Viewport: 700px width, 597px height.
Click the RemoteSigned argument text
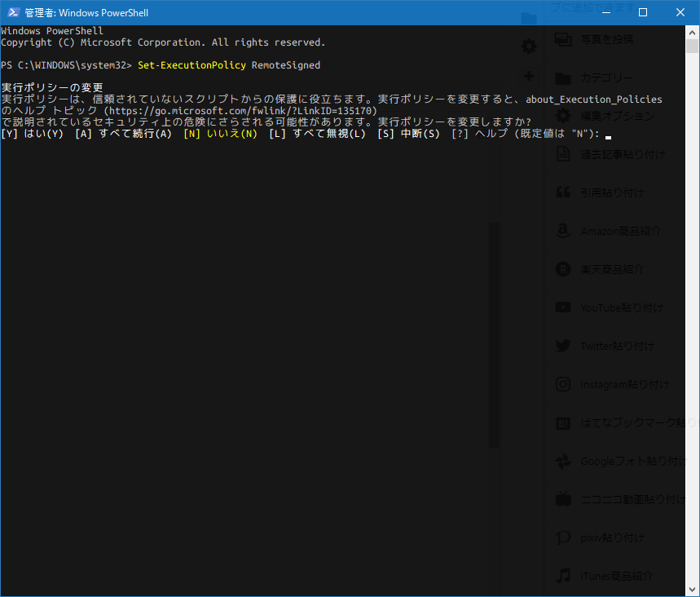tap(286, 65)
